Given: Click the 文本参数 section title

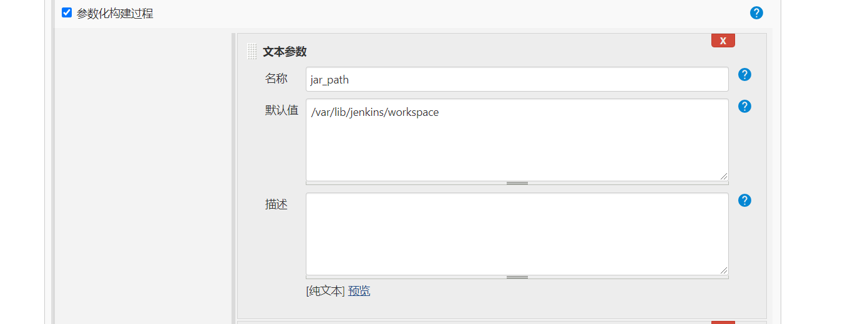Looking at the screenshot, I should click(285, 52).
